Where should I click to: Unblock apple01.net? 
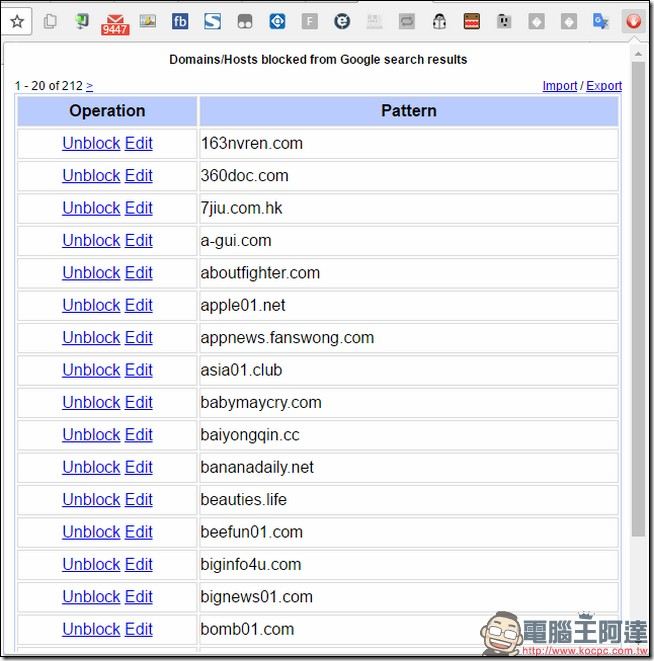[91, 305]
